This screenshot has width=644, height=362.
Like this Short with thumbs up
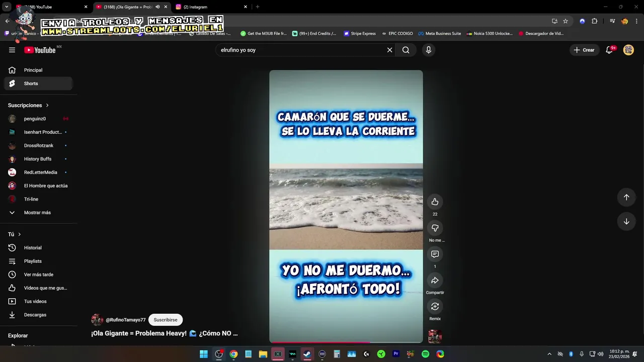[x=435, y=202]
